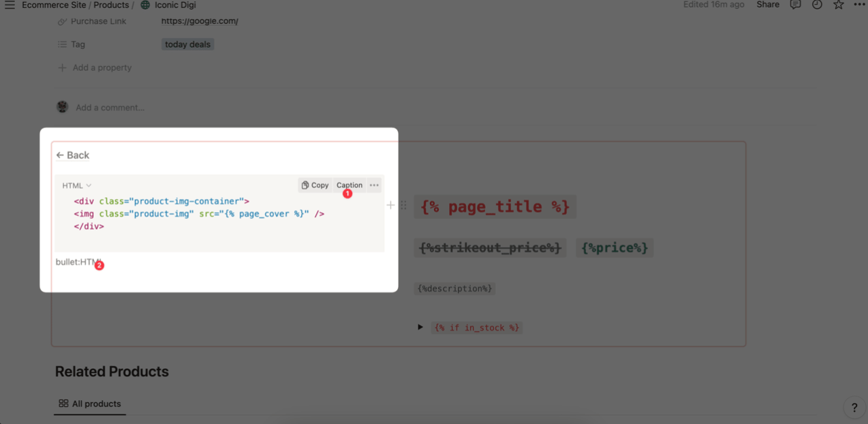Copy the code block contents
The height and width of the screenshot is (424, 868).
[x=315, y=185]
